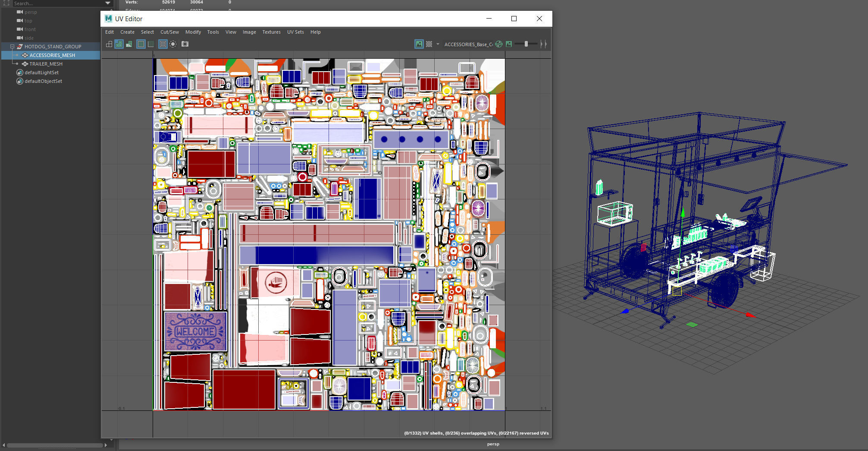Open the Edit menu in UV Editor

coord(110,32)
